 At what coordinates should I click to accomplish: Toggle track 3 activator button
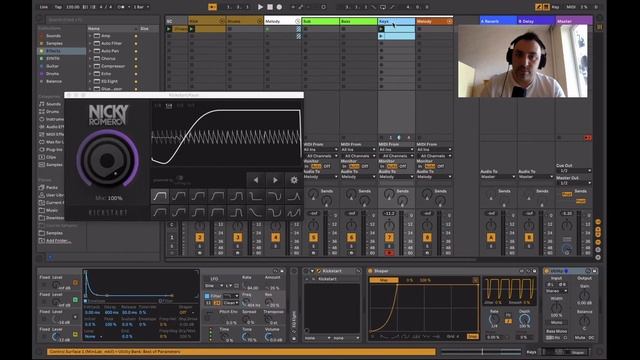point(238,238)
